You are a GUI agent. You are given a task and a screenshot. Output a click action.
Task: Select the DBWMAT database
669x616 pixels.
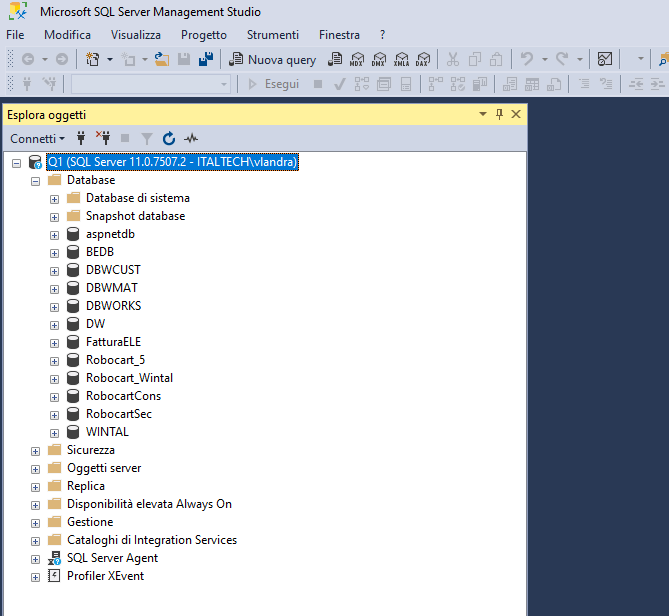click(x=112, y=288)
